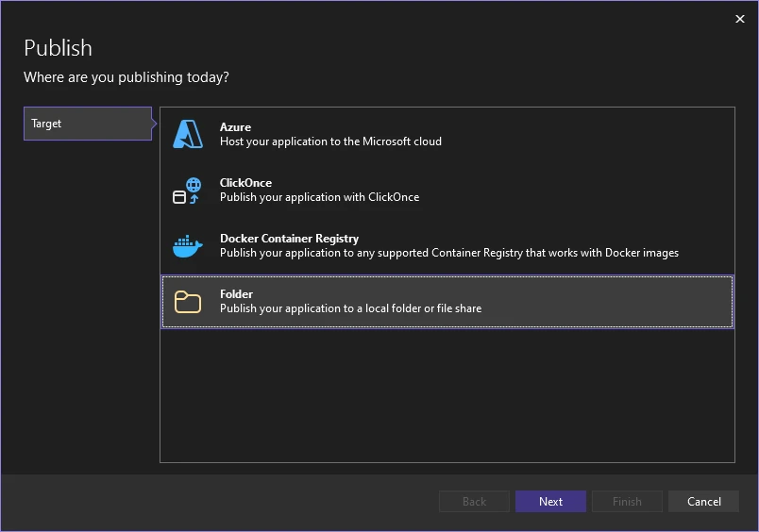Click the Next button

[550, 502]
